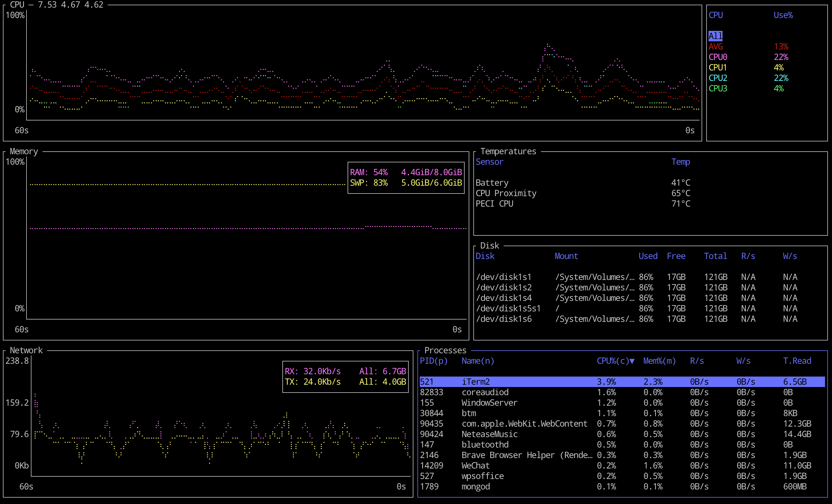Select the WeChat process row

(x=475, y=466)
